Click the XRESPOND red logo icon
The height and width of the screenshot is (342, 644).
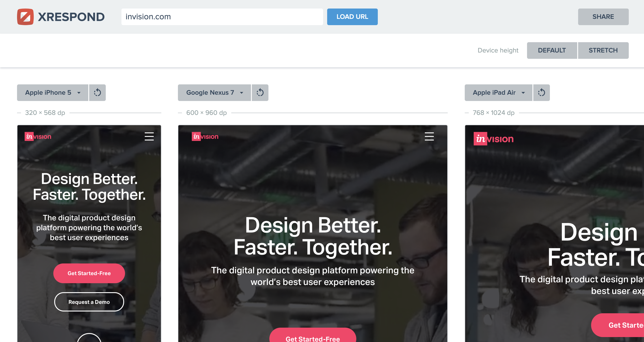click(x=25, y=17)
